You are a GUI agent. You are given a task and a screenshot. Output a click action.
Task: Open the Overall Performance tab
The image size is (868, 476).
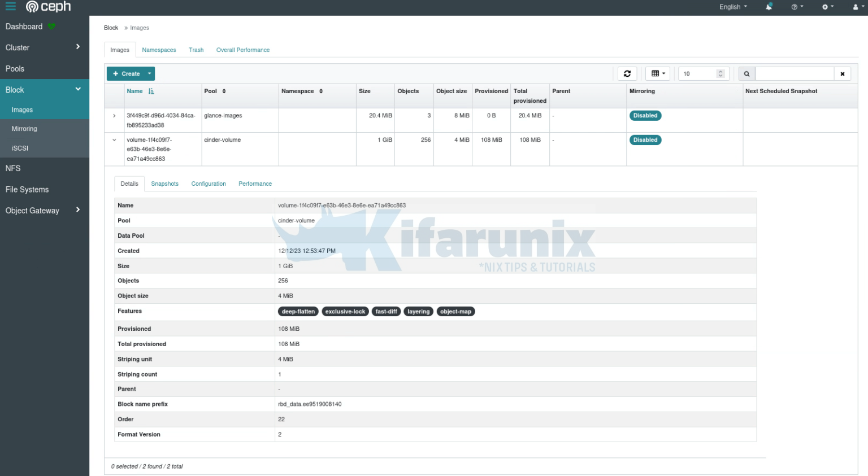click(242, 50)
